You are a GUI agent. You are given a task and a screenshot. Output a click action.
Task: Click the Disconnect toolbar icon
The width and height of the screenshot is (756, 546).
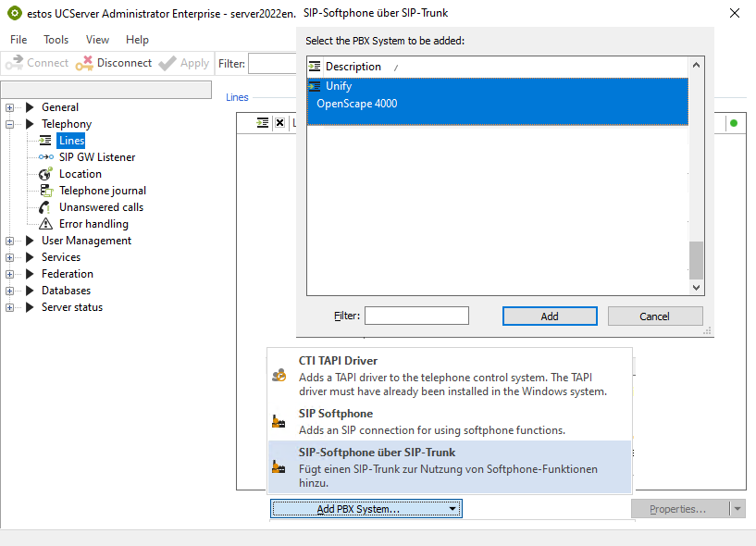tap(84, 63)
